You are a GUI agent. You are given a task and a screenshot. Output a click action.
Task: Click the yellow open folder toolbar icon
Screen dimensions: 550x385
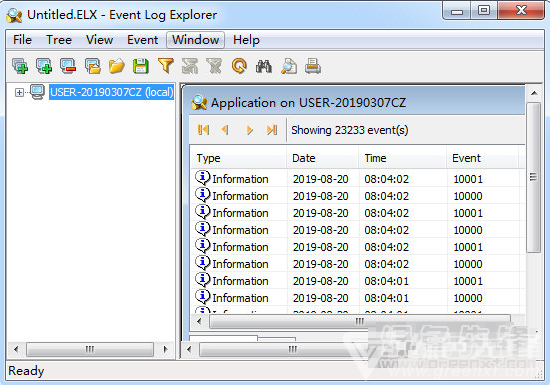pos(117,66)
